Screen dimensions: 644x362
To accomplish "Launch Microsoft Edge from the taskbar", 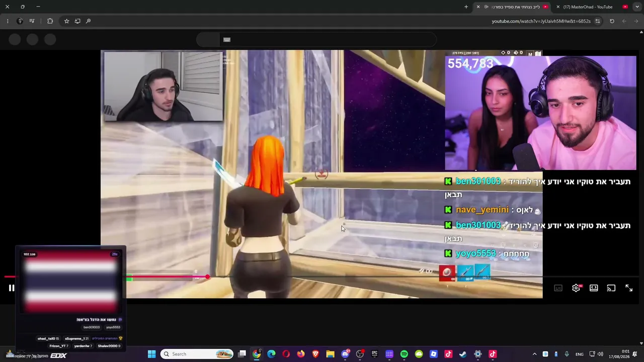I will pos(271,354).
